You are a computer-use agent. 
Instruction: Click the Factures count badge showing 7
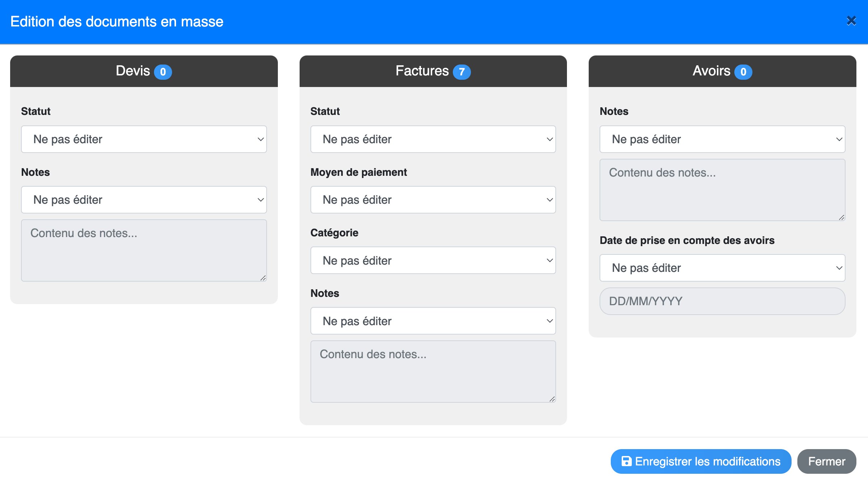[462, 72]
